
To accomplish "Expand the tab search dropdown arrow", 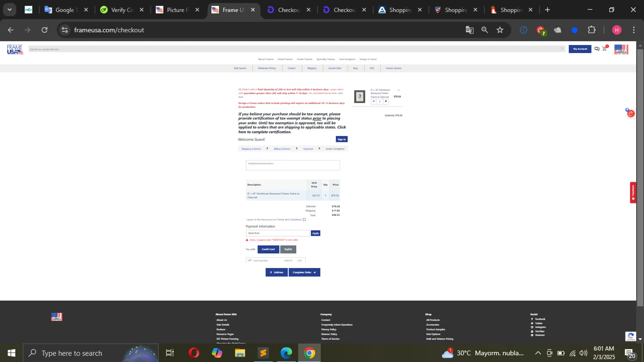I will click(9, 10).
